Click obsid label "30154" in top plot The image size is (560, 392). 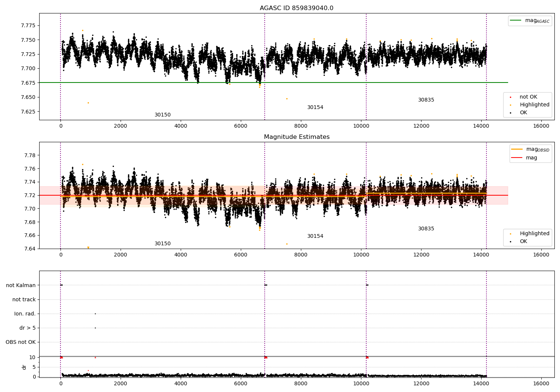315,107
